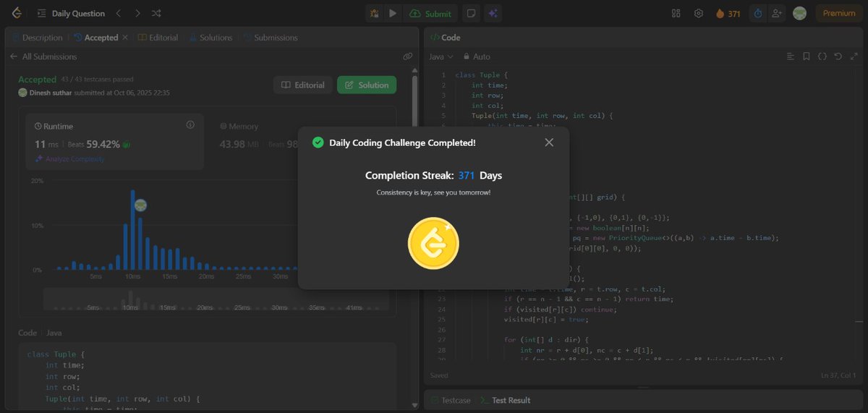Click the tallest bar in runtime histogram
This screenshot has width=868, height=413.
[x=132, y=230]
